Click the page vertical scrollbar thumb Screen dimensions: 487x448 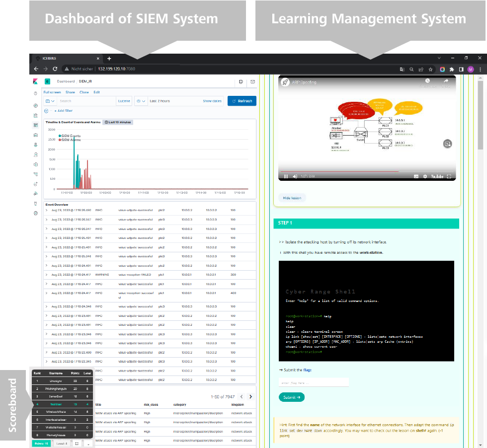click(481, 115)
